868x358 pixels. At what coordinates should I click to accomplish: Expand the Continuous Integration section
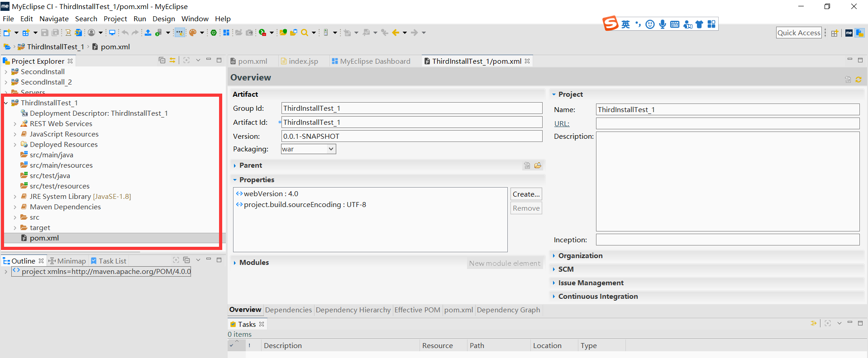click(x=554, y=297)
